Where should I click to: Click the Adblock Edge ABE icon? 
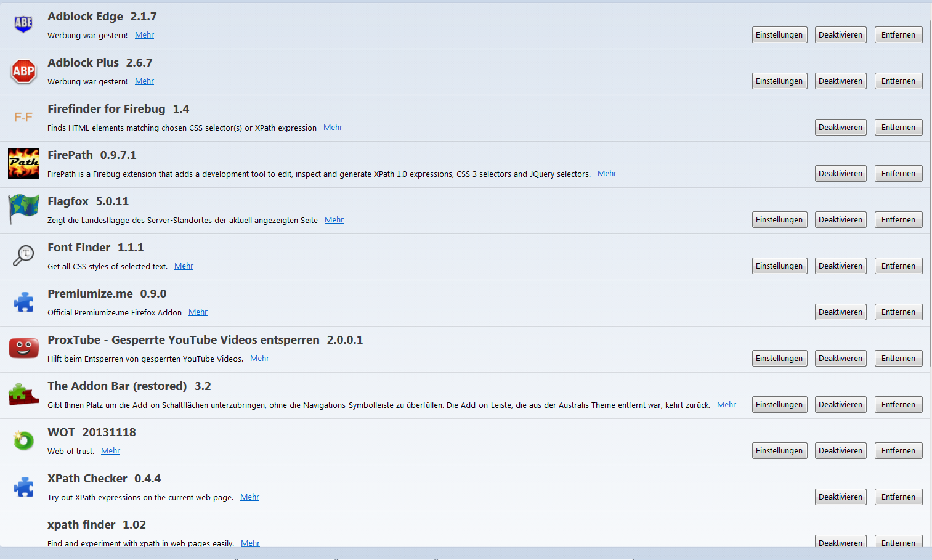pos(23,25)
